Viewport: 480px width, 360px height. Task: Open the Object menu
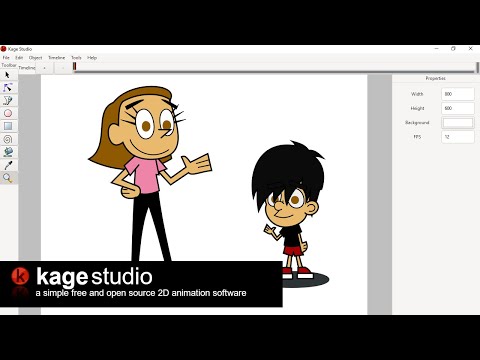click(x=35, y=58)
